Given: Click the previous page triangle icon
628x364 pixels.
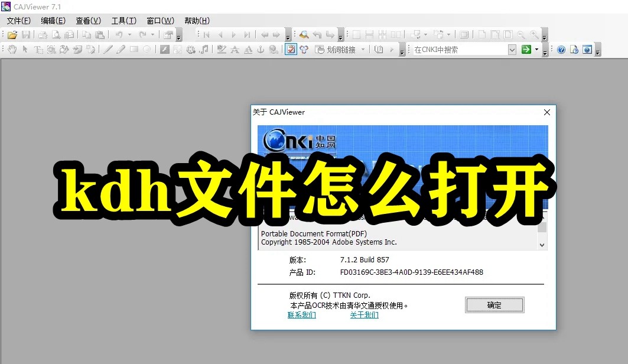Looking at the screenshot, I should [220, 35].
